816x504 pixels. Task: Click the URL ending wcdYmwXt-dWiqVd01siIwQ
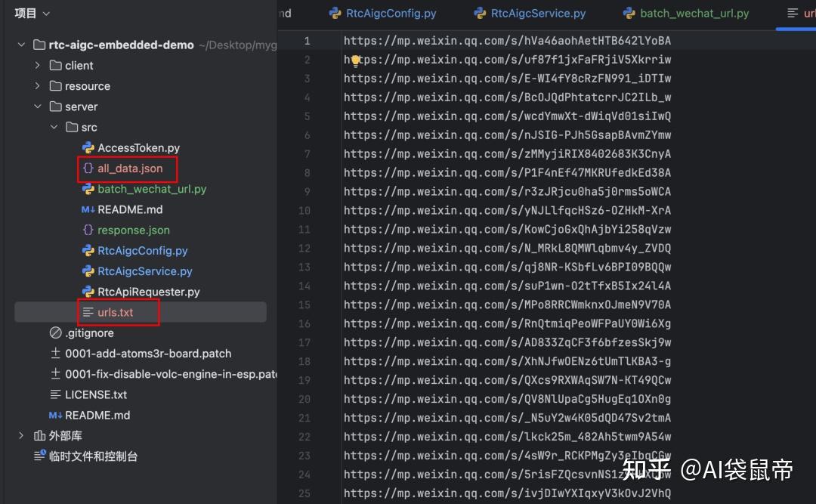tap(508, 116)
